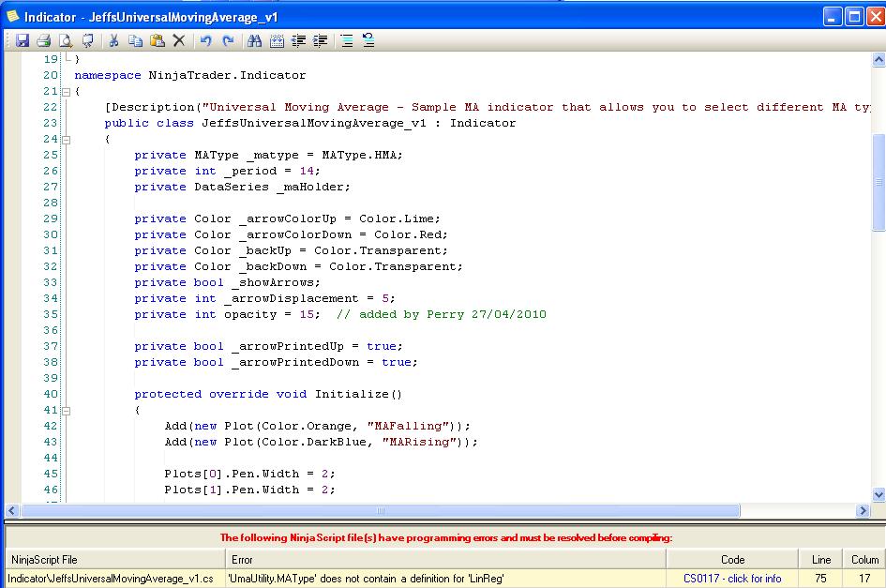The image size is (886, 588).
Task: Click the Line column header
Action: click(x=820, y=559)
